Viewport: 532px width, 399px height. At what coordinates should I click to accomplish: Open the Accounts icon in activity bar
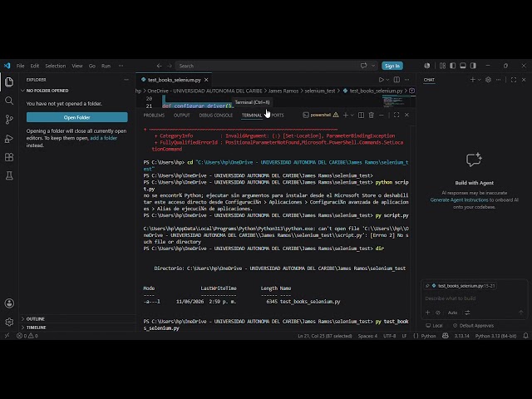coord(9,303)
